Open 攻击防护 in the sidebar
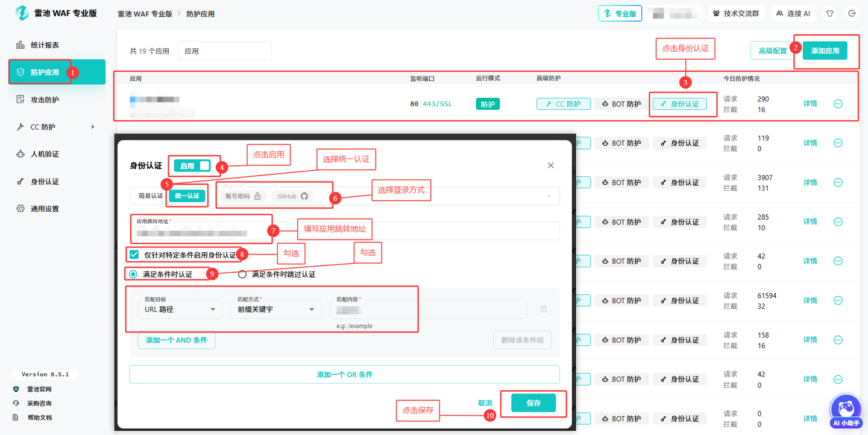 [57, 100]
